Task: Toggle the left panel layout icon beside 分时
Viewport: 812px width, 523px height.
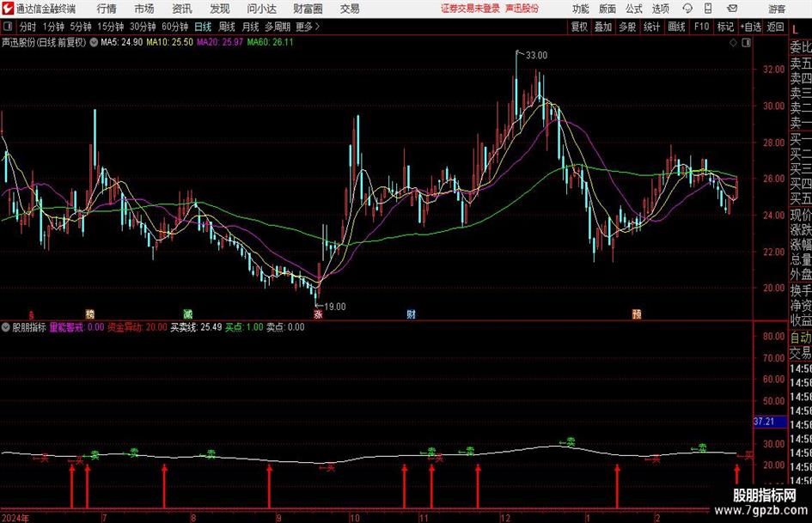Action: pos(8,27)
